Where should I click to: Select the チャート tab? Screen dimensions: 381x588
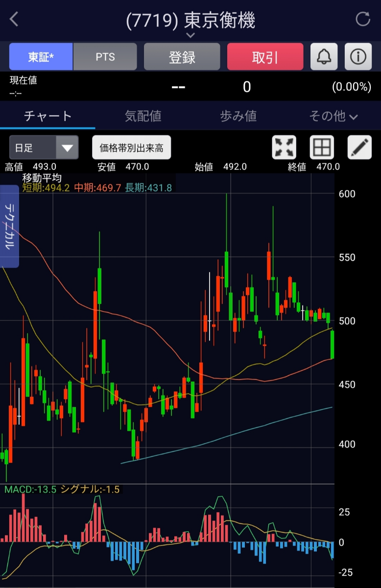point(48,116)
